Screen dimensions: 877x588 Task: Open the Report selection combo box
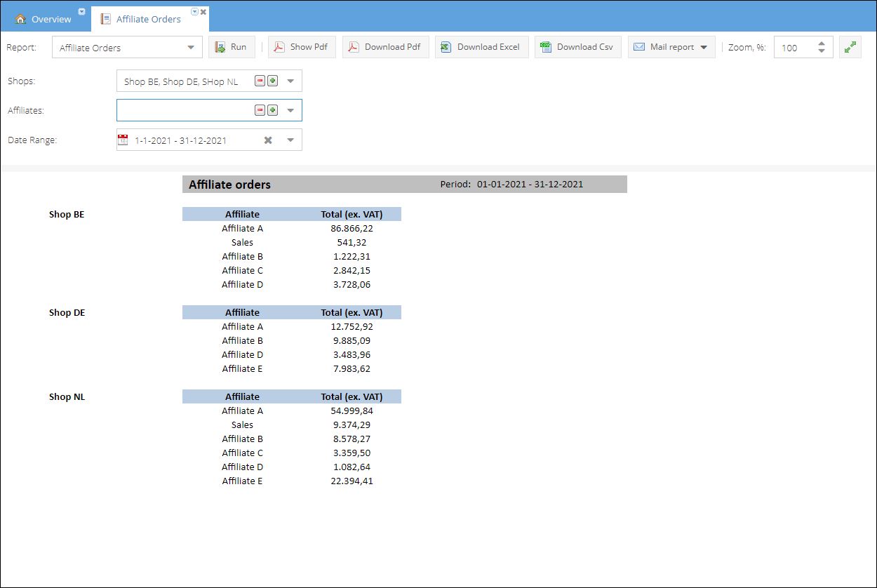pyautogui.click(x=127, y=47)
